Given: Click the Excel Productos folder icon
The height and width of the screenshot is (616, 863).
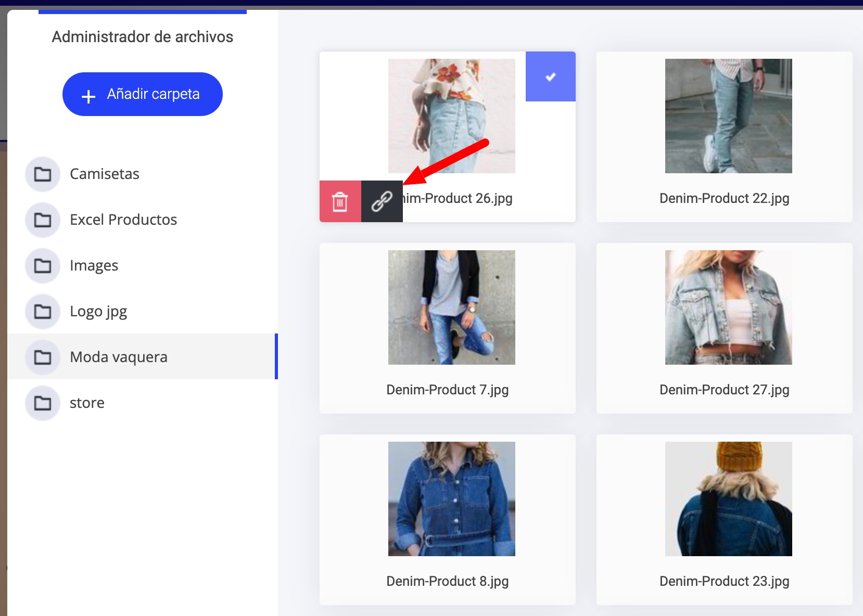Looking at the screenshot, I should pyautogui.click(x=43, y=220).
